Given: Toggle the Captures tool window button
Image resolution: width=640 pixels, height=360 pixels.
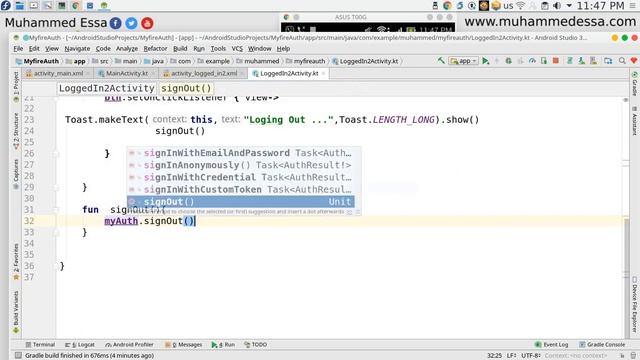Looking at the screenshot, I should click(x=16, y=174).
